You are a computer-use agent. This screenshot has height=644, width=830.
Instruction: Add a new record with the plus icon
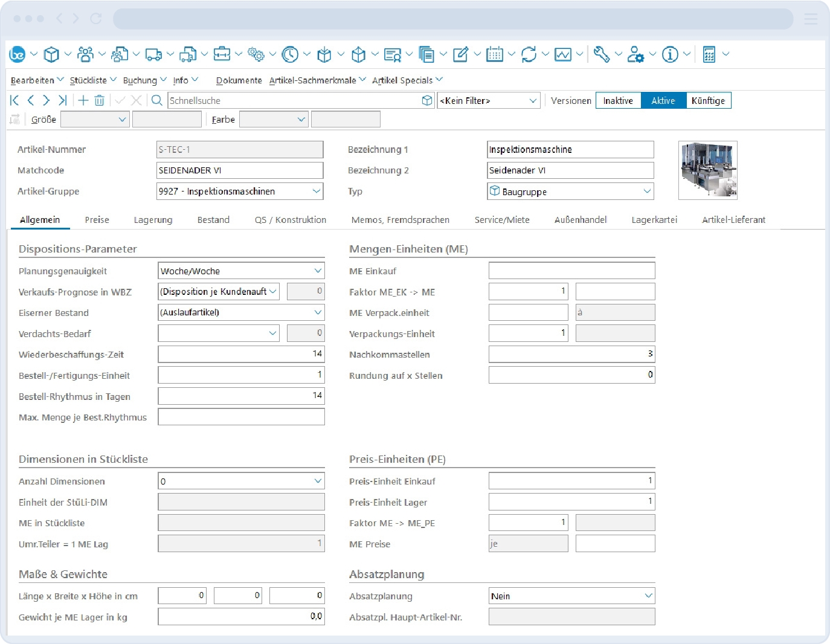point(83,101)
